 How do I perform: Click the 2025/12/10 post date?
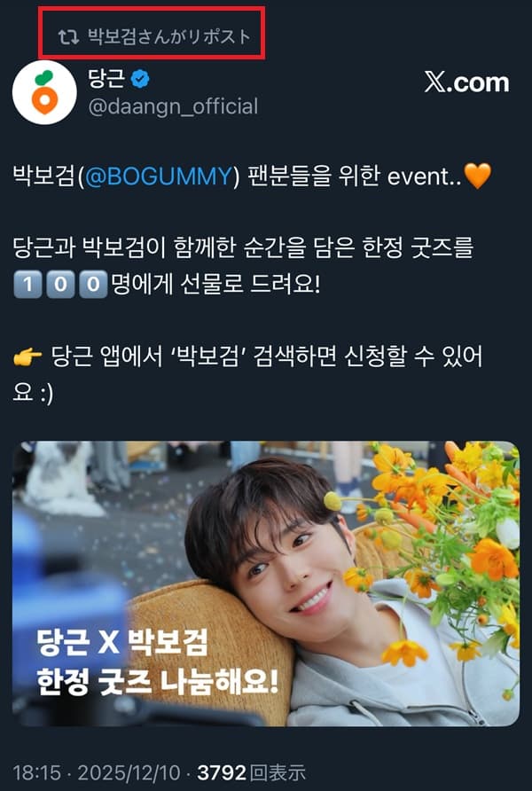point(129,773)
